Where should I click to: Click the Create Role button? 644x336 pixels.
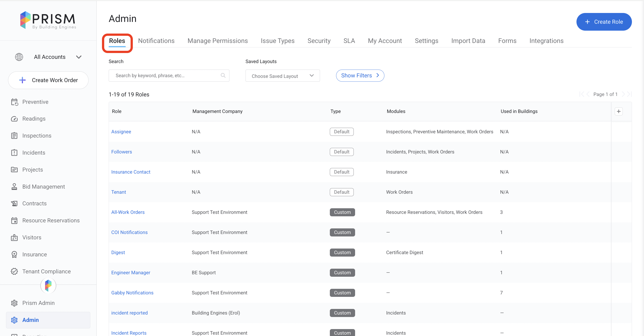604,22
